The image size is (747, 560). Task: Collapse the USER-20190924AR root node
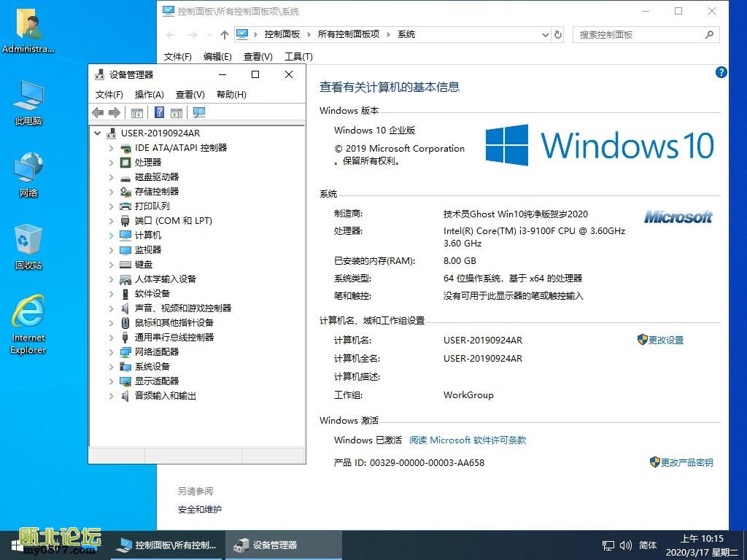(x=98, y=133)
